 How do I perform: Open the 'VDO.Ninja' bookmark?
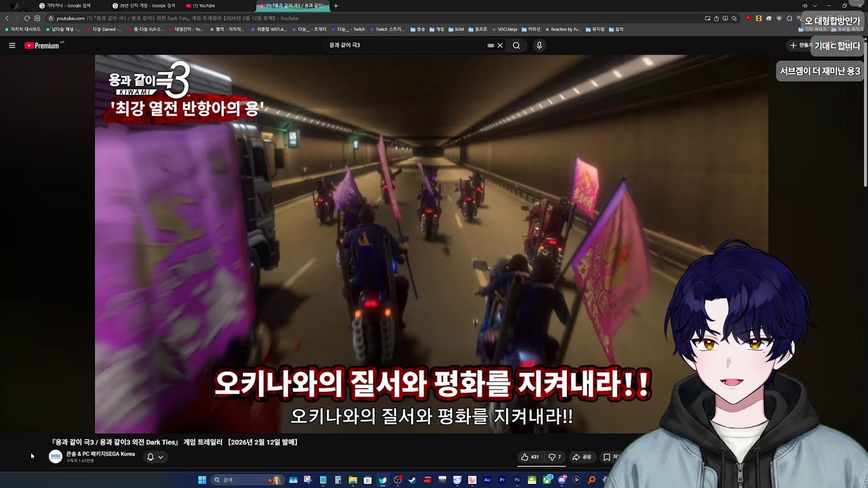[x=505, y=29]
